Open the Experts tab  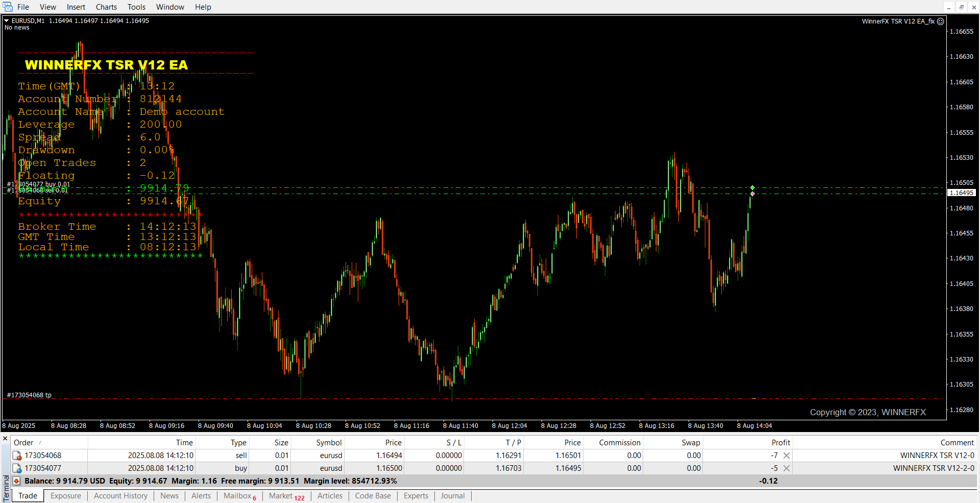click(x=415, y=496)
